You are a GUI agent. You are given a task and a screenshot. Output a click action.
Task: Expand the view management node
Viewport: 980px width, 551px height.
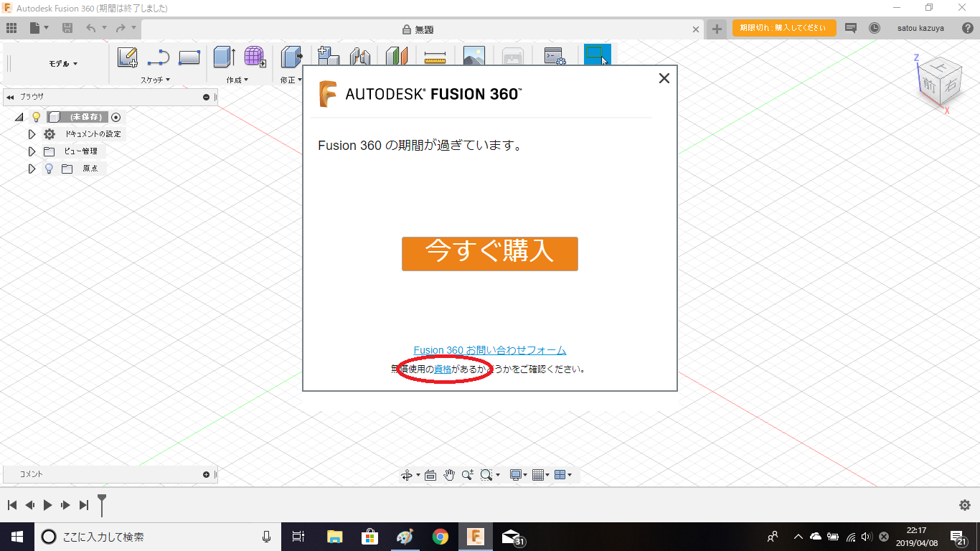pos(32,151)
